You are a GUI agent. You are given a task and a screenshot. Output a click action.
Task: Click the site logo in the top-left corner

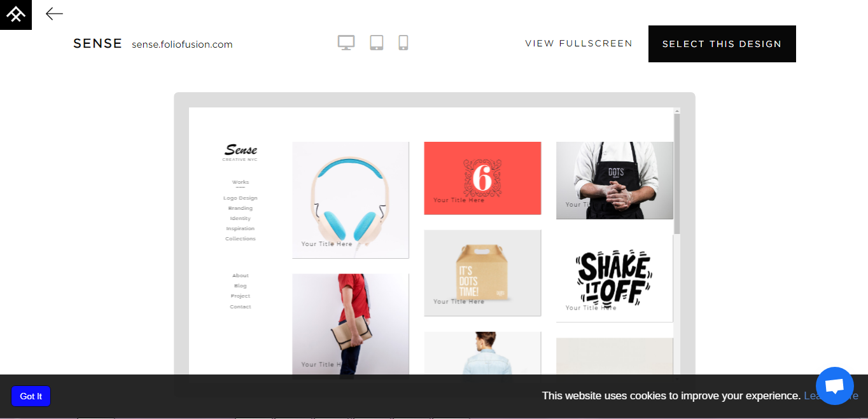tap(15, 15)
